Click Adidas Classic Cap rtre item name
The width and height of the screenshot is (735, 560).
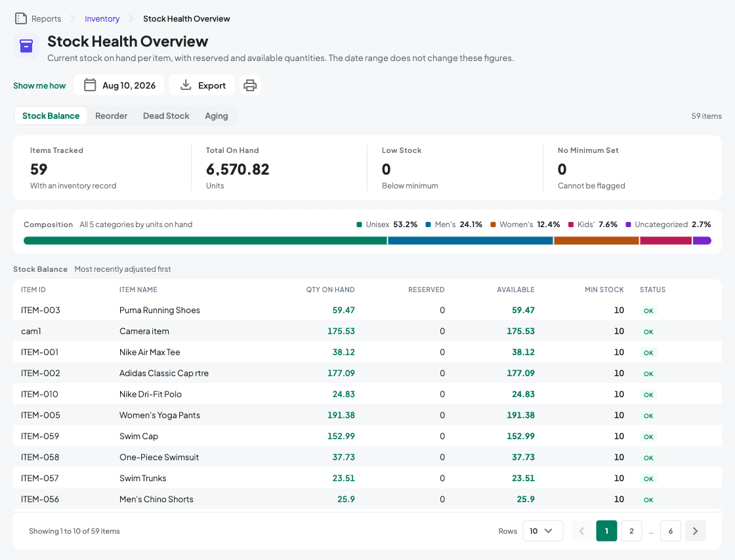click(x=164, y=374)
